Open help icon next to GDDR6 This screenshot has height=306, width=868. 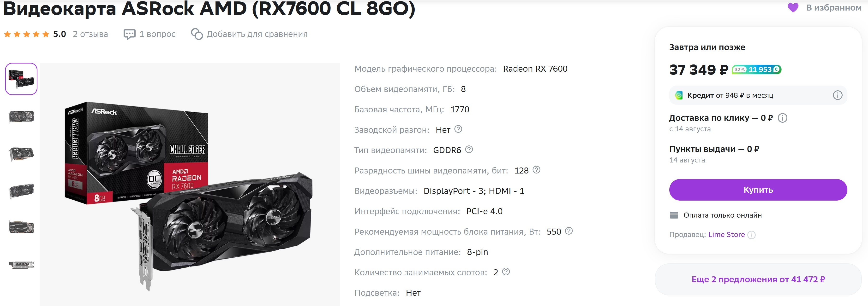click(469, 149)
